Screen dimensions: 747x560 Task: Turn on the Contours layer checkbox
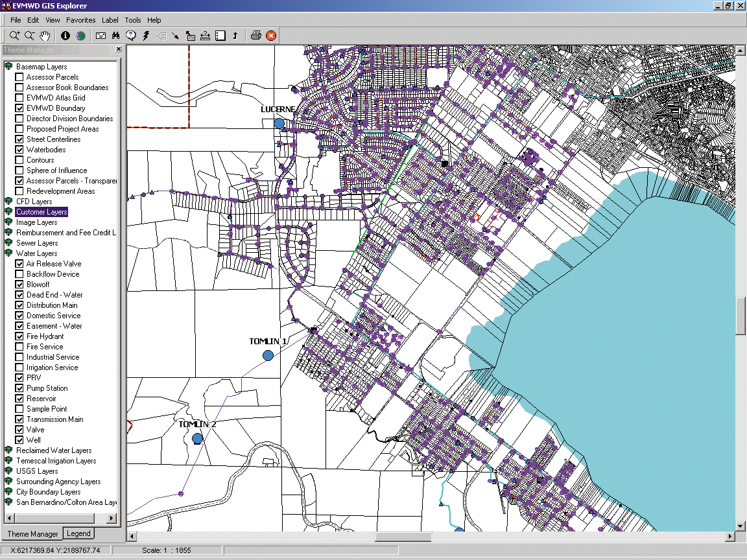tap(19, 160)
